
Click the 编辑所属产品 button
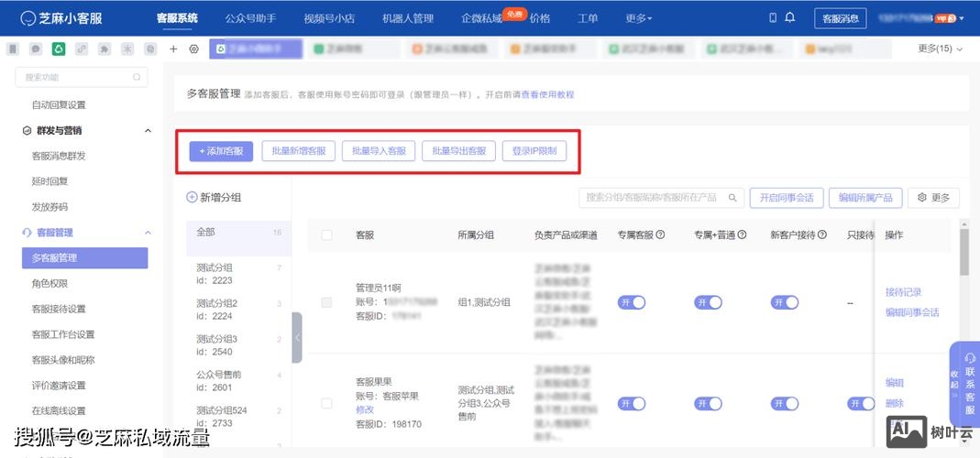[x=865, y=198]
